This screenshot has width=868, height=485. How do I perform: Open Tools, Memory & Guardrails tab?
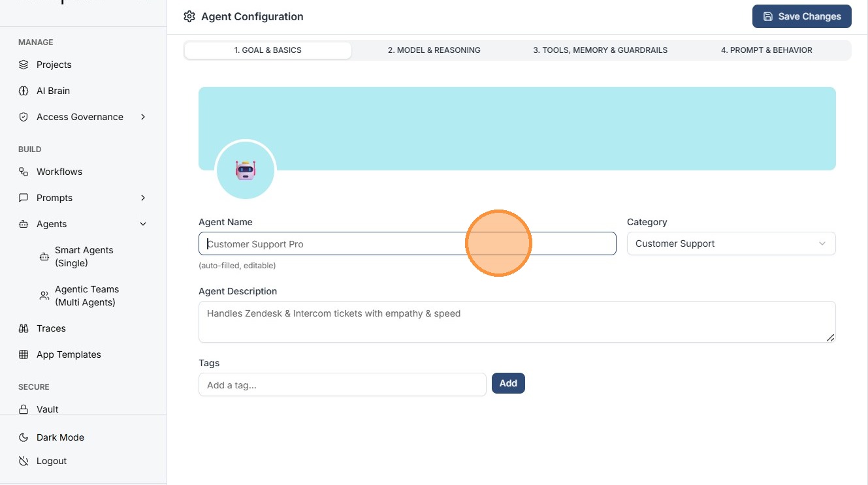(x=600, y=50)
